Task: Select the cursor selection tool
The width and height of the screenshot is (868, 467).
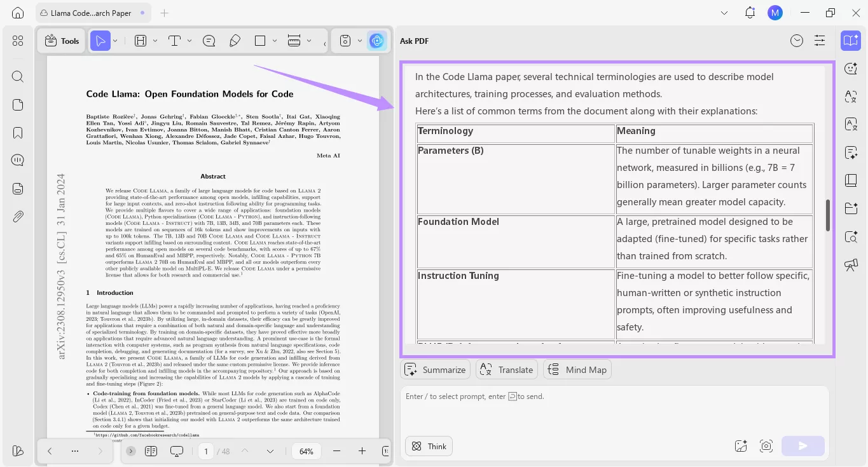Action: [x=100, y=41]
